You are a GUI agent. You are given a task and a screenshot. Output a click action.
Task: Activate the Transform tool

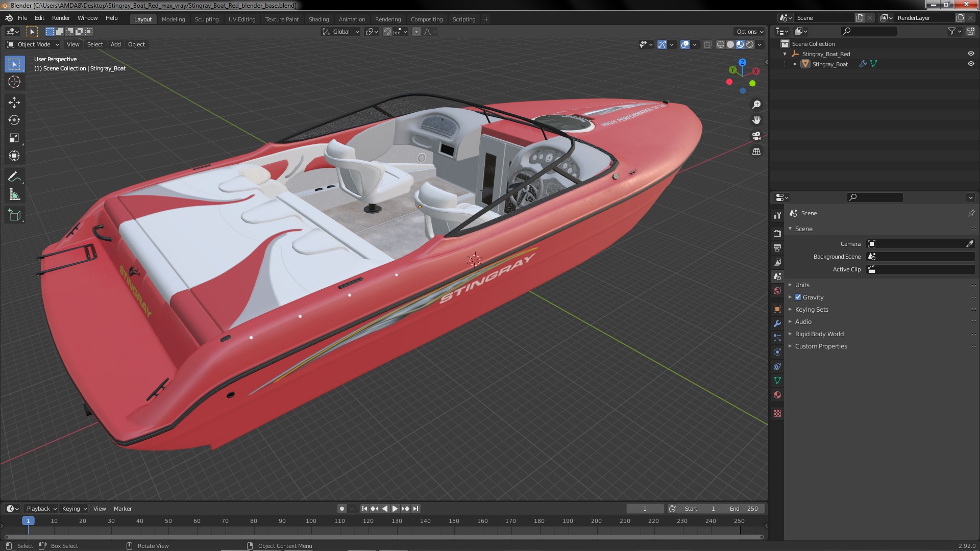coord(14,156)
